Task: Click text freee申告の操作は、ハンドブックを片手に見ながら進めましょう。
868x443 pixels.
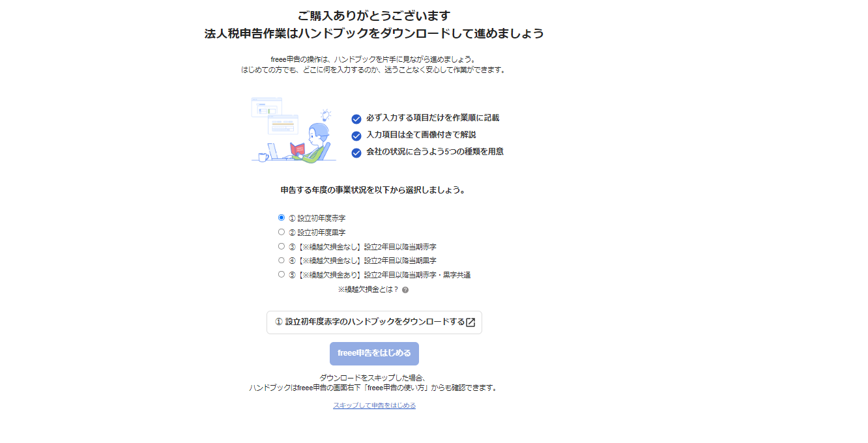Action: pyautogui.click(x=374, y=59)
